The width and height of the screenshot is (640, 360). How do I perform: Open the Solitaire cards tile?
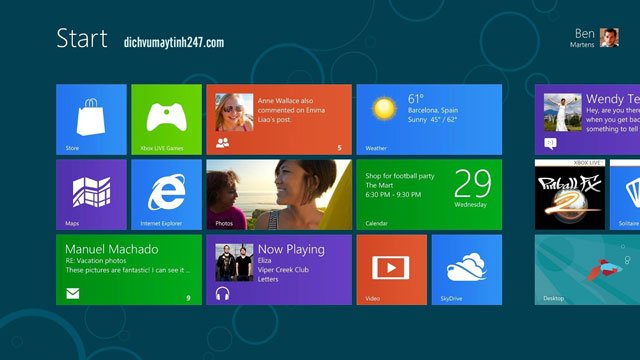pyautogui.click(x=625, y=194)
